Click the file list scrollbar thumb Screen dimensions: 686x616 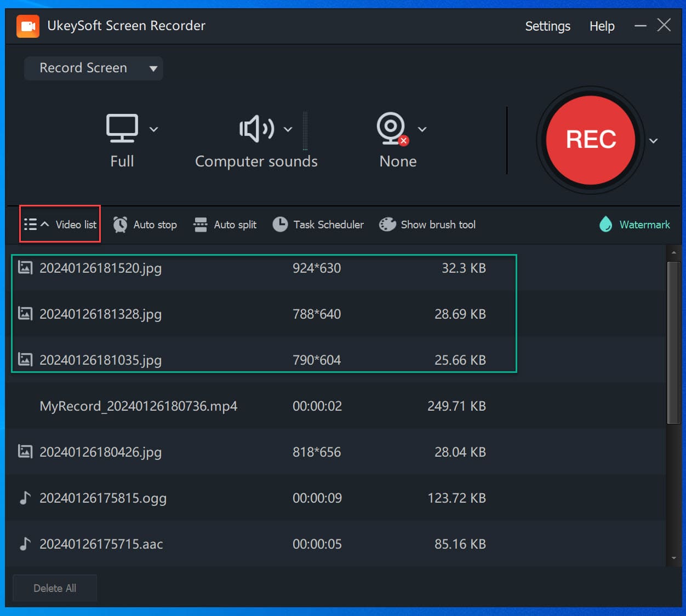673,343
